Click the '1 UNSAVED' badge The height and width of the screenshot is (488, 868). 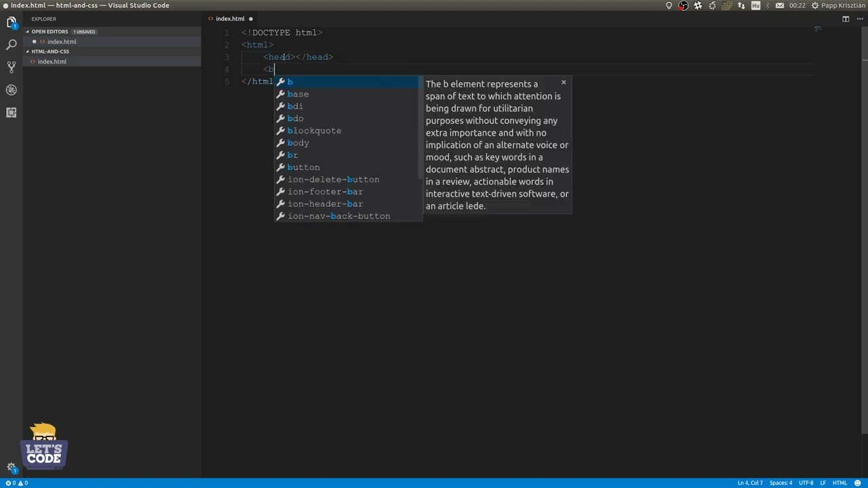point(85,32)
